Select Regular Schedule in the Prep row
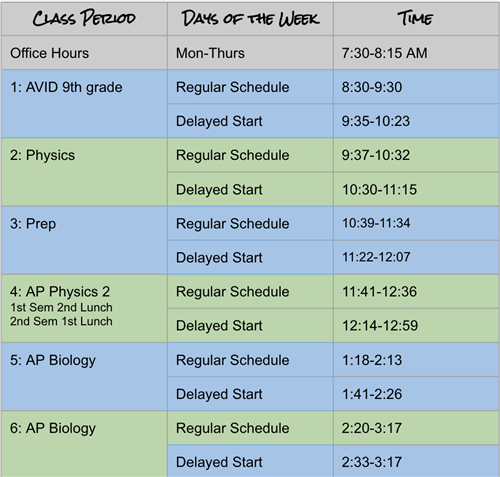 click(250, 223)
